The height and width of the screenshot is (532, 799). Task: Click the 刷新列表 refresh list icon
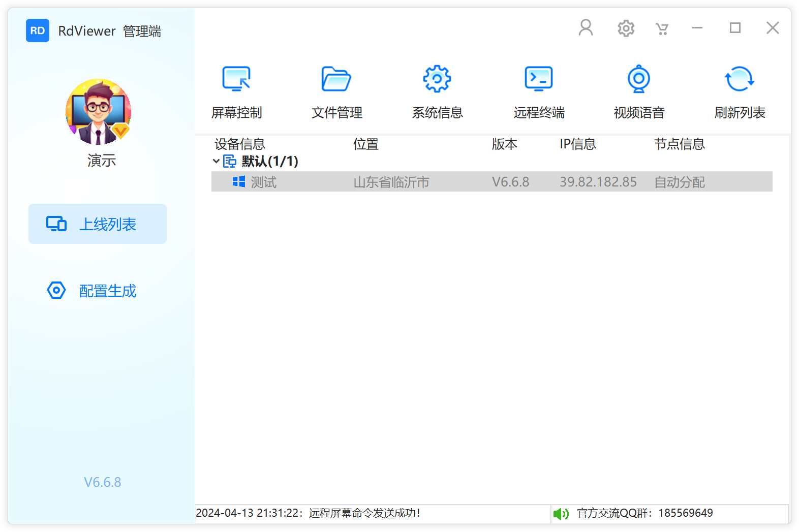[x=740, y=79]
